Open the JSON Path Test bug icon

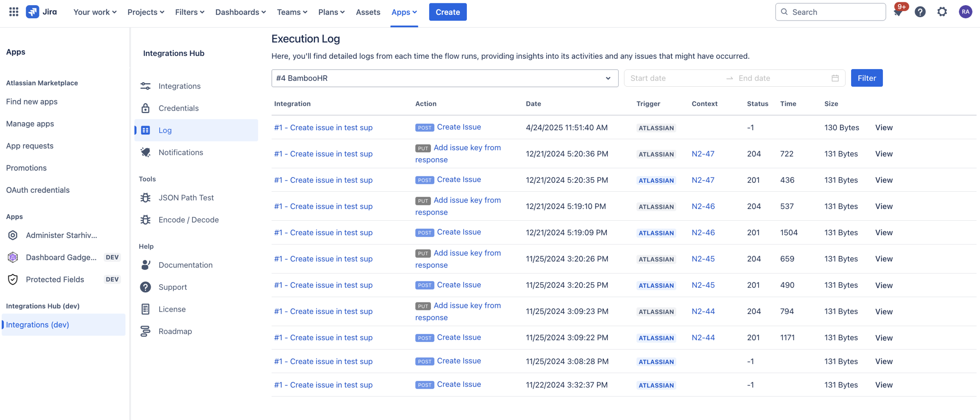click(145, 197)
